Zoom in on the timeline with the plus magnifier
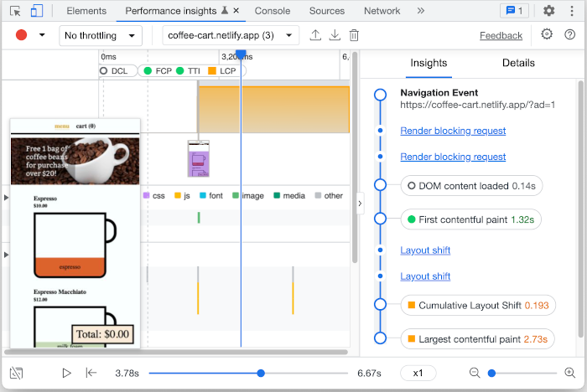The height and width of the screenshot is (392, 587). pos(570,373)
